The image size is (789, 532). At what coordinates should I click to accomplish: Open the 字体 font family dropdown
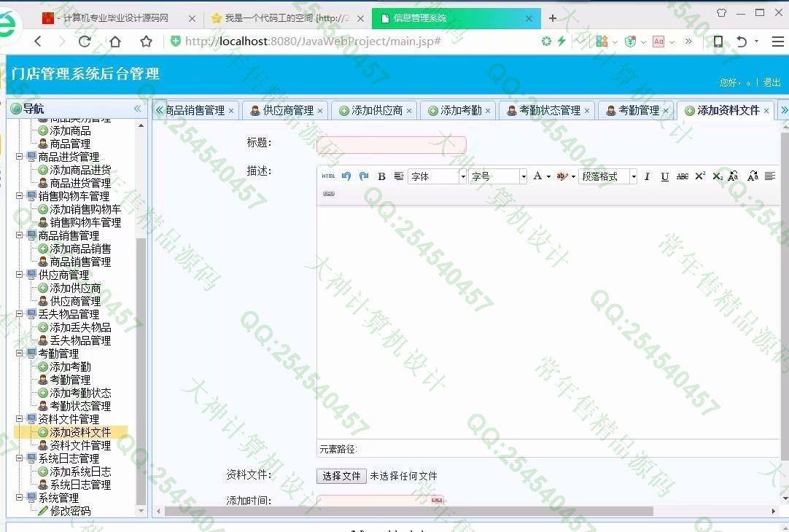(x=463, y=176)
